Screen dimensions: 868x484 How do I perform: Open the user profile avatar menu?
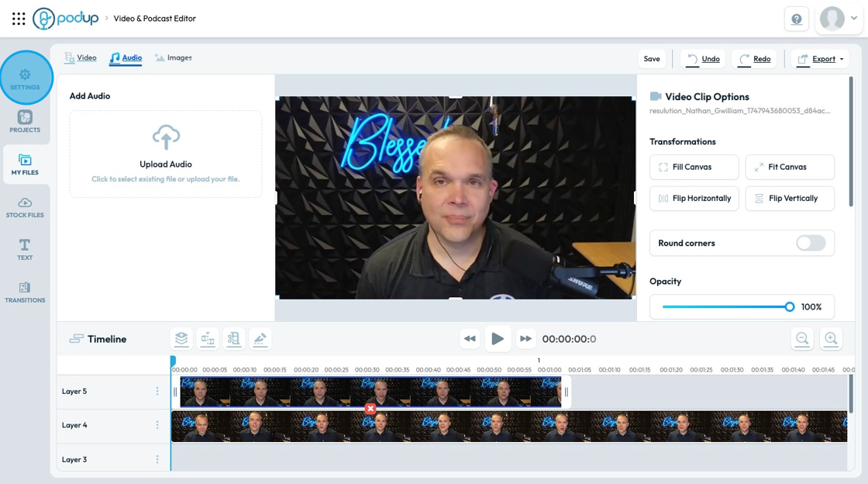(839, 19)
